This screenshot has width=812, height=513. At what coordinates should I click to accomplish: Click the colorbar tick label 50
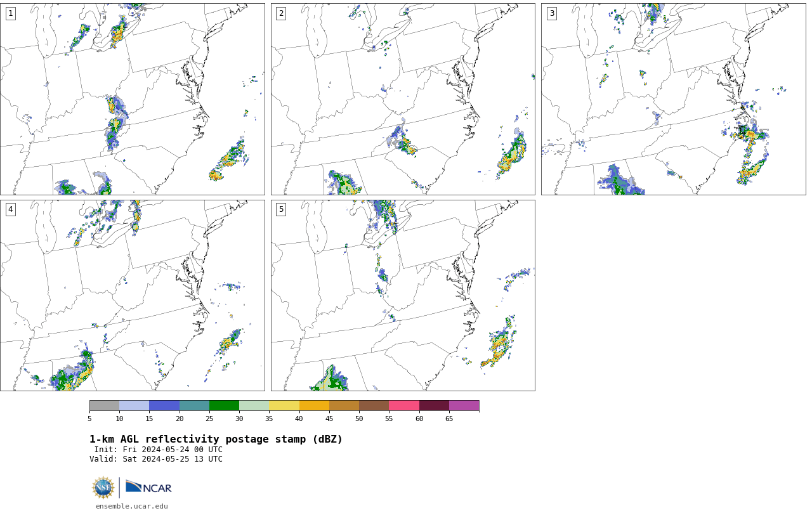[359, 419]
